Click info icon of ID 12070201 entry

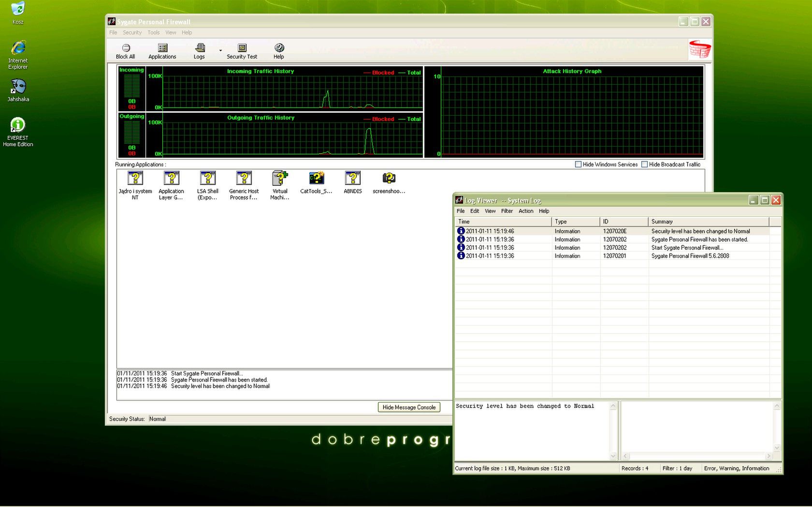461,255
